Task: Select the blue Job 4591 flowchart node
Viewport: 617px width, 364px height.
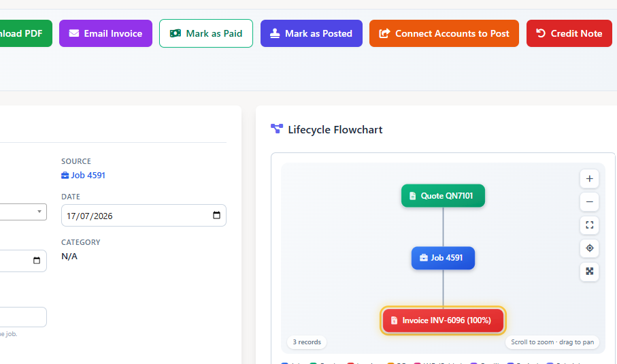Action: pos(443,258)
